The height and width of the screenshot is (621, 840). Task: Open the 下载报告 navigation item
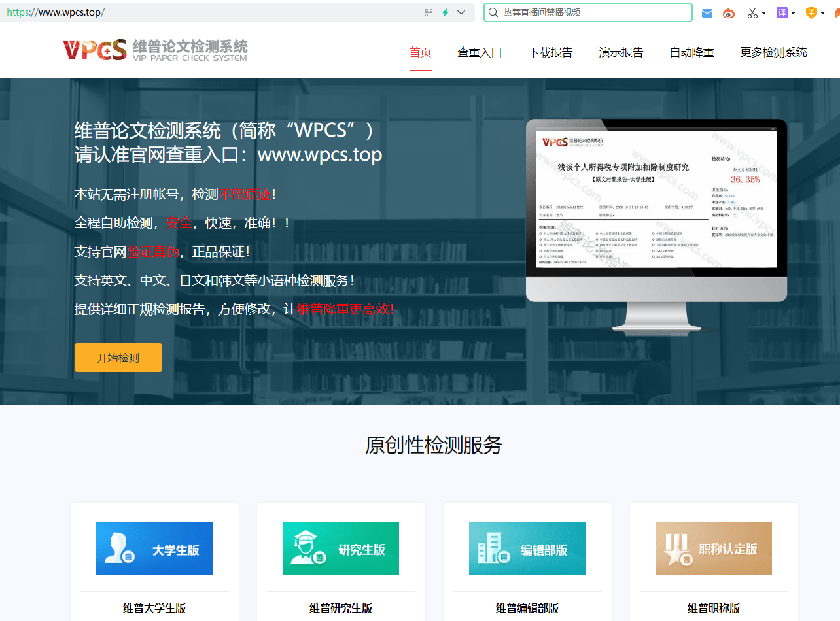tap(550, 52)
